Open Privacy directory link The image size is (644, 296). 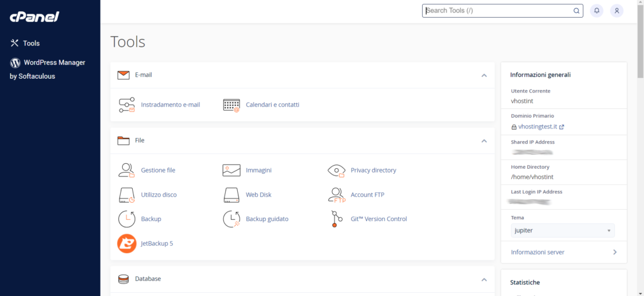tap(374, 170)
